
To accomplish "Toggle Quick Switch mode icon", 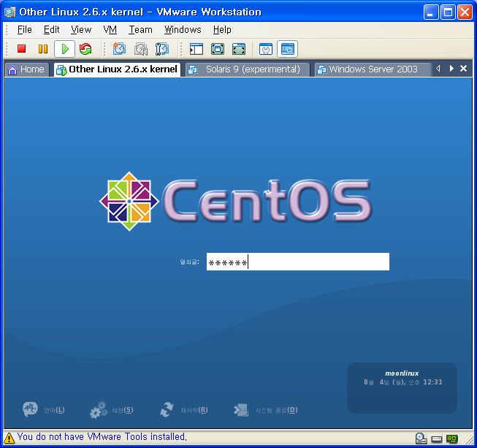I will 239,49.
